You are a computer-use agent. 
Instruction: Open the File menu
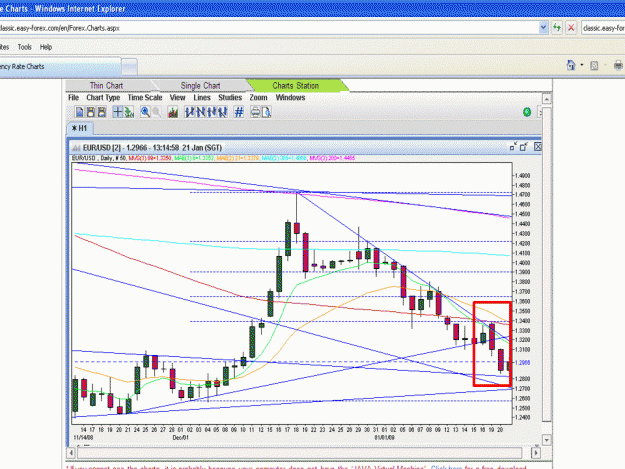click(x=73, y=98)
